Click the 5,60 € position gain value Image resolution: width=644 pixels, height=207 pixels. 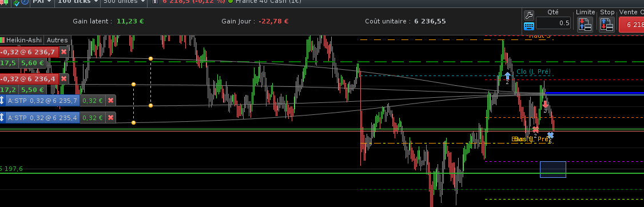(33, 63)
